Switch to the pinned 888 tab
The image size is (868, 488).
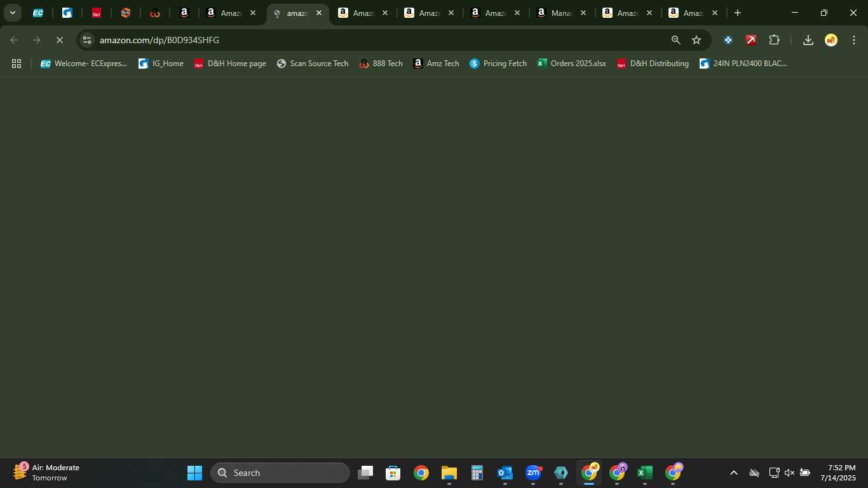pos(155,13)
